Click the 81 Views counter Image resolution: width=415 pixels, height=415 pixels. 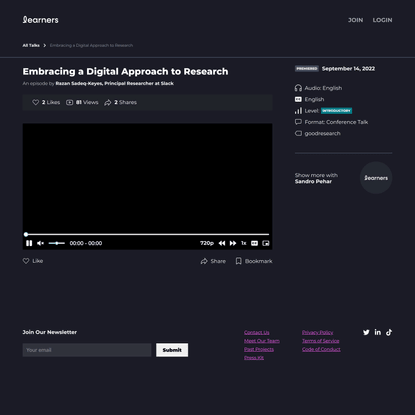click(x=82, y=102)
